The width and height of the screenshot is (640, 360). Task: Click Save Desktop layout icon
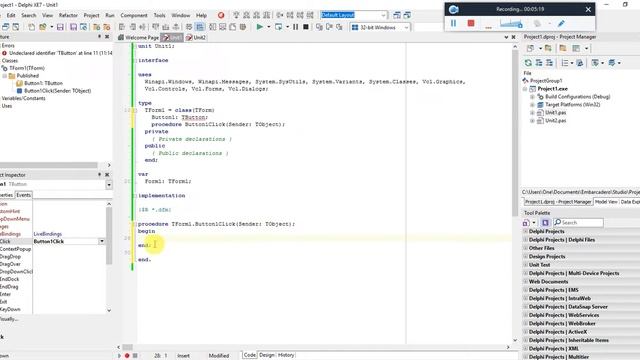[x=397, y=15]
